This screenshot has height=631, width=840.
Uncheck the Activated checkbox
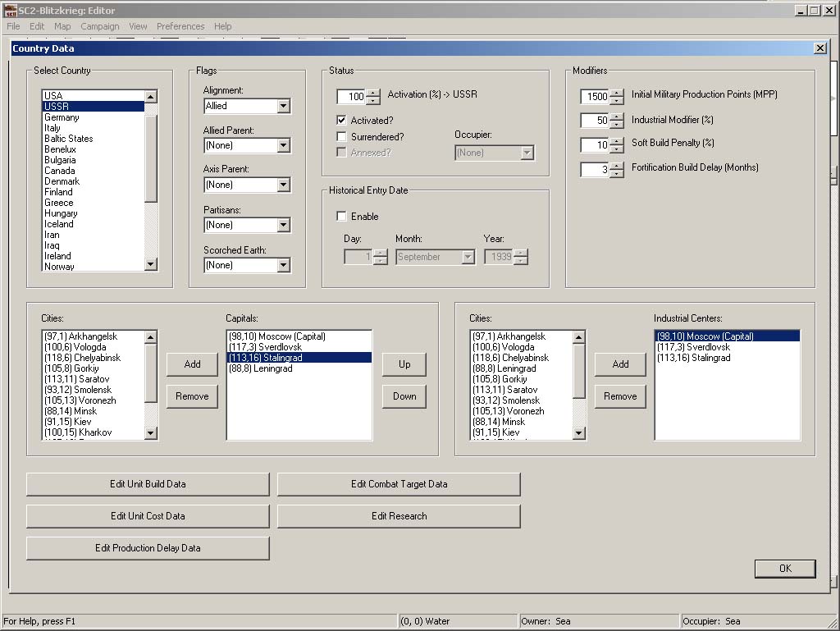(342, 121)
